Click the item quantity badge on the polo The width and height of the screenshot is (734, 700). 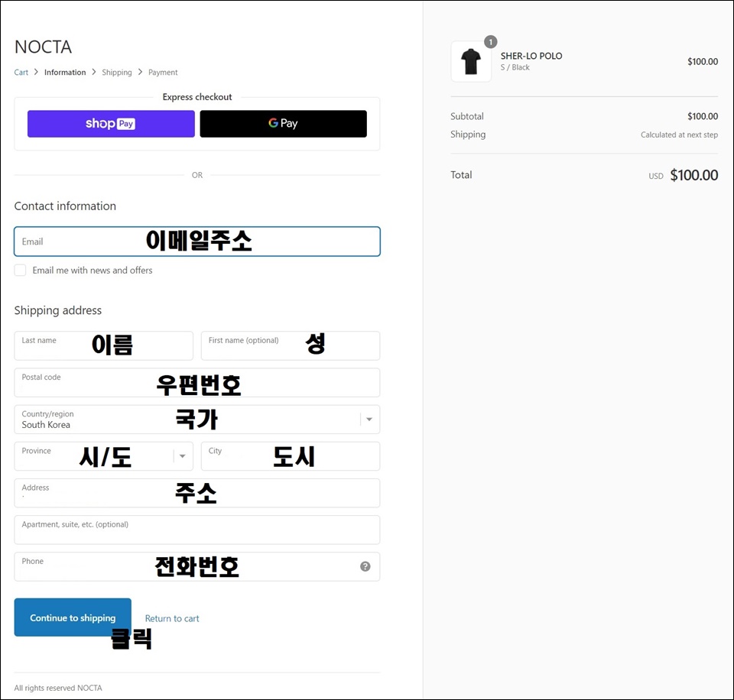pyautogui.click(x=491, y=42)
